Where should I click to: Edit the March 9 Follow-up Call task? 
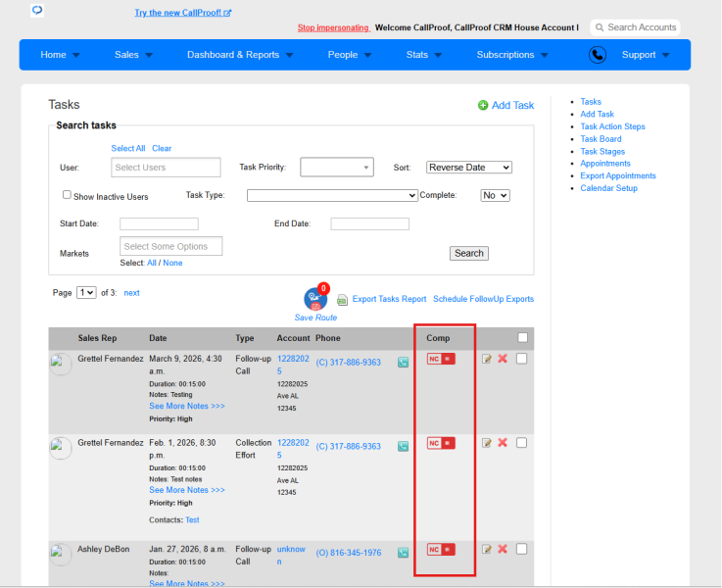click(486, 359)
